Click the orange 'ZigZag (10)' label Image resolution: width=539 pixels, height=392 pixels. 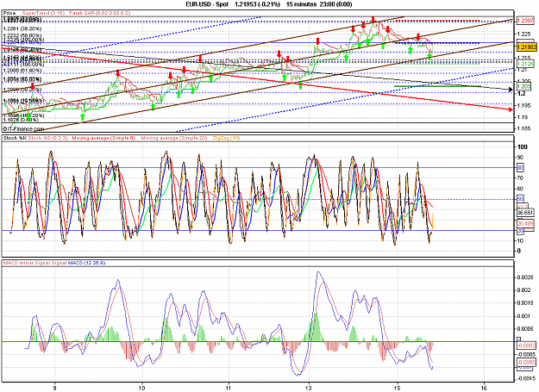(226, 138)
